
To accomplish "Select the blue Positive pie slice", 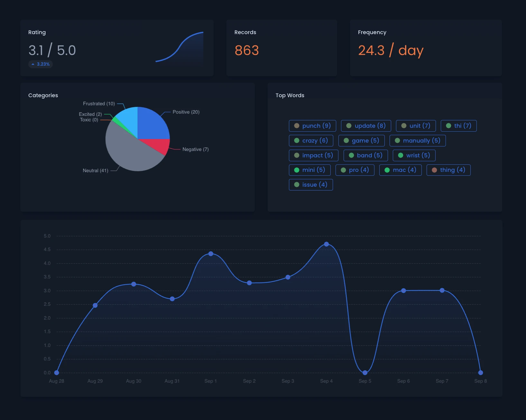I will point(151,124).
